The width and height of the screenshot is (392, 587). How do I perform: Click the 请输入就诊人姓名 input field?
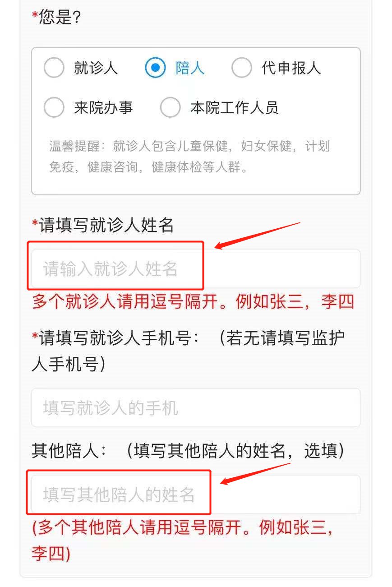196,268
